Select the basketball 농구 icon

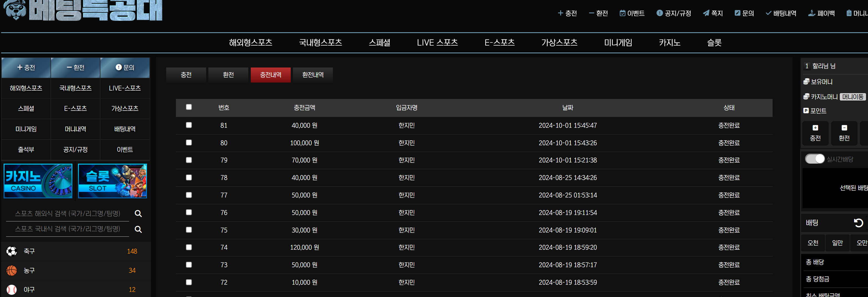tap(12, 270)
